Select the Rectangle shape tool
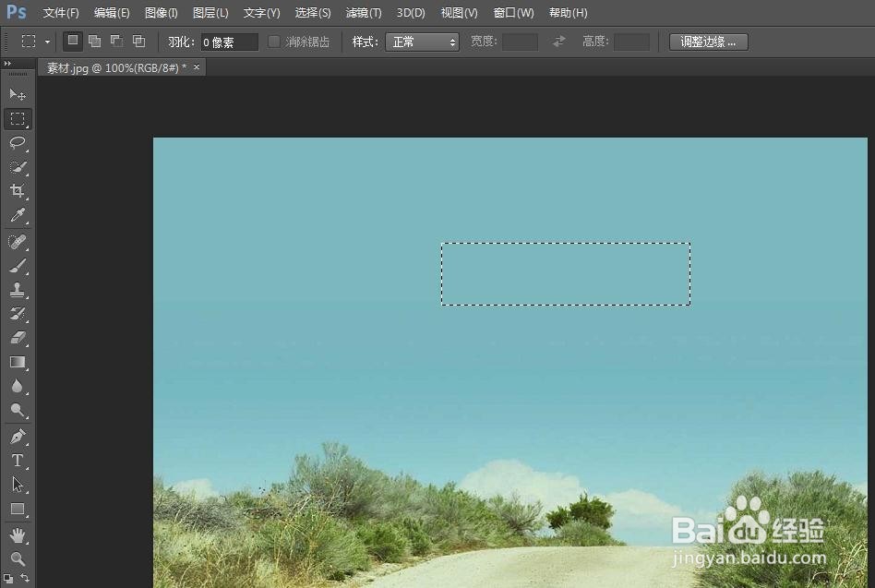The width and height of the screenshot is (875, 588). tap(18, 510)
